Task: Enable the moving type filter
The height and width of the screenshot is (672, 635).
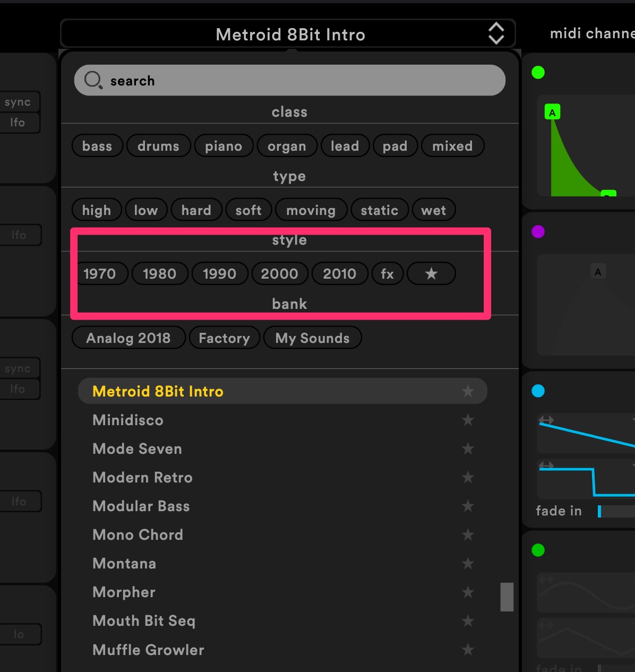Action: [x=311, y=211]
